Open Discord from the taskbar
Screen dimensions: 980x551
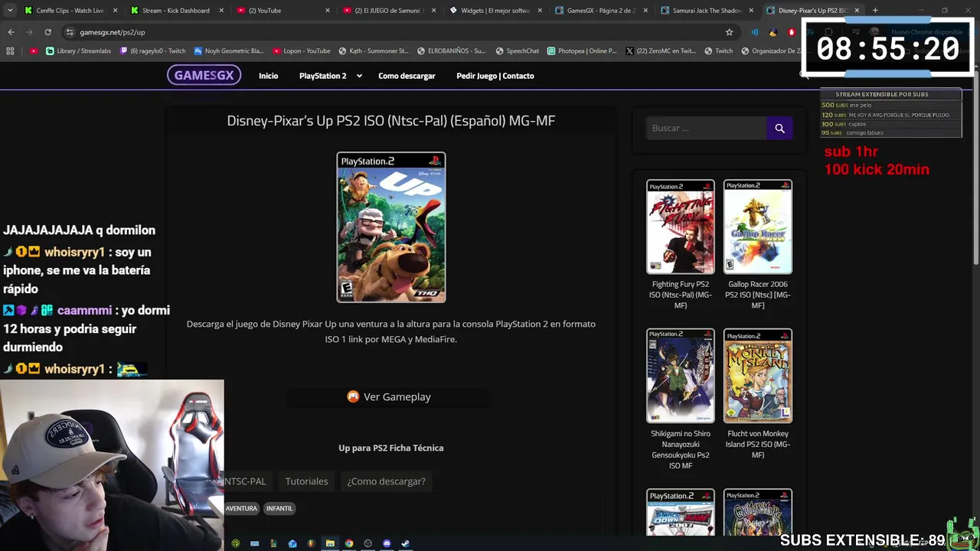(387, 543)
